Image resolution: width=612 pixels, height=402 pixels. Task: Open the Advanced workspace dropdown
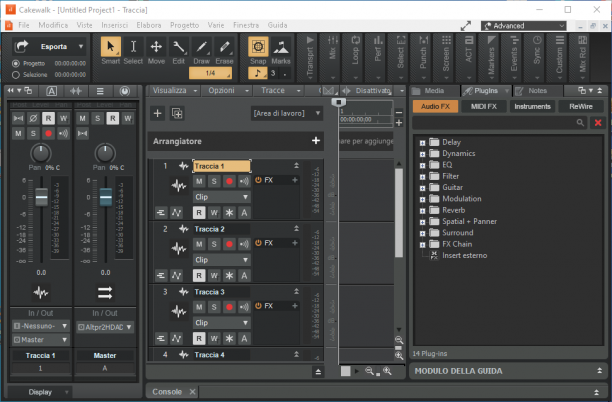(523, 26)
